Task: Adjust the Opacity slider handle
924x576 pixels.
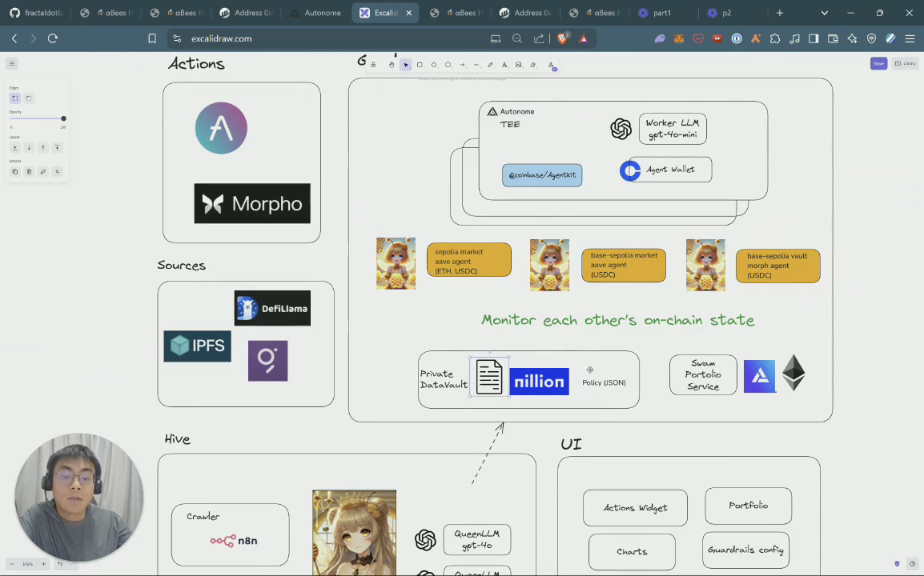Action: tap(63, 118)
